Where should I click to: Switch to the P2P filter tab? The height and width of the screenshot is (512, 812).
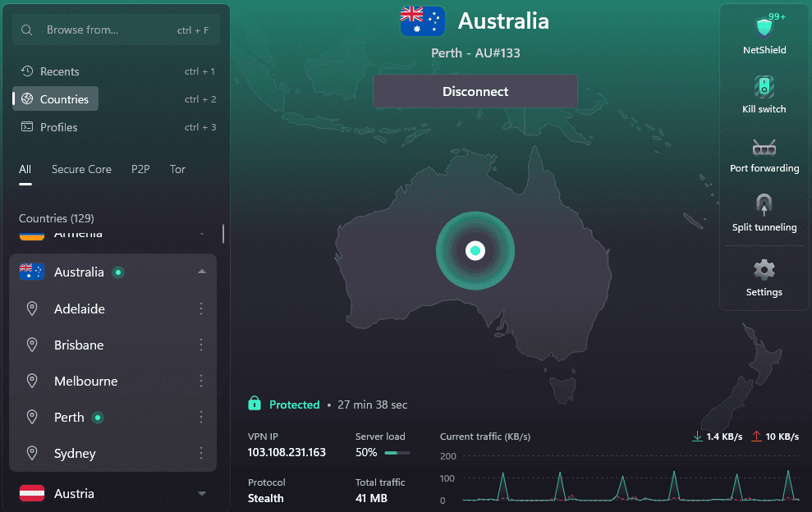tap(140, 169)
